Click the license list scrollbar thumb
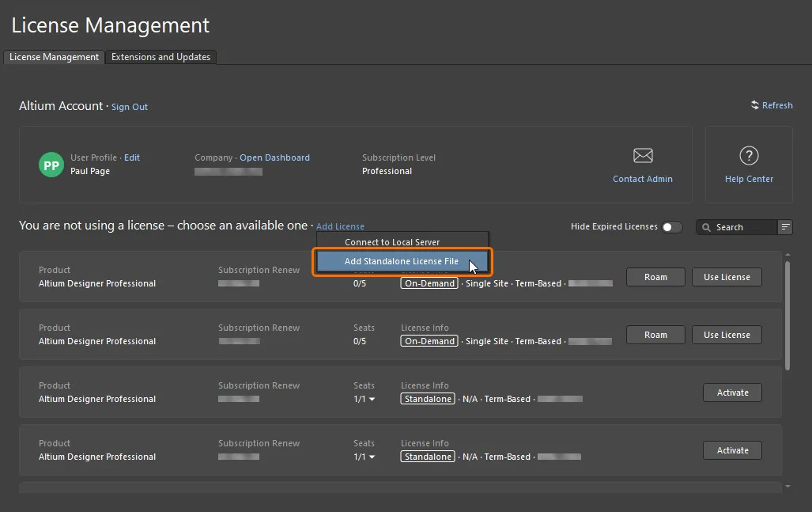Screen dimensions: 812x512 coord(787,315)
